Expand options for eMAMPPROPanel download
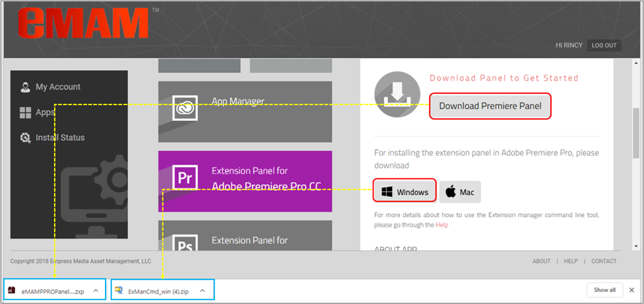 click(96, 291)
